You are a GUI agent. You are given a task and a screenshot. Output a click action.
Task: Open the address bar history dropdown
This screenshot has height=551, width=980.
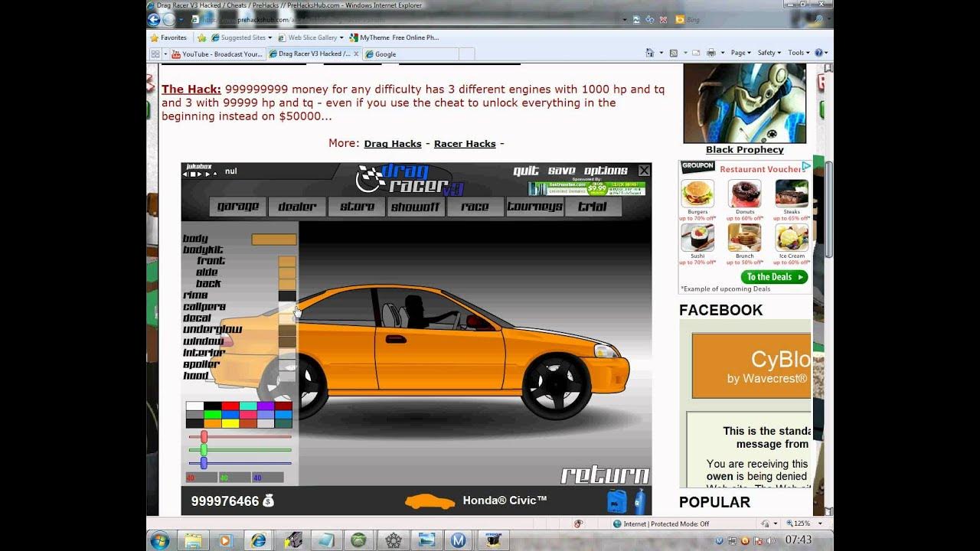click(625, 20)
